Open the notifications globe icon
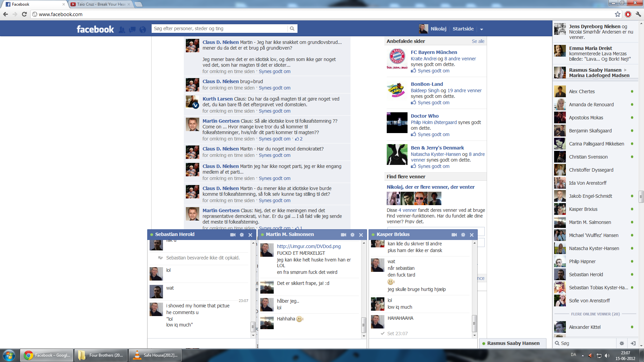644x362 pixels. coord(143,29)
